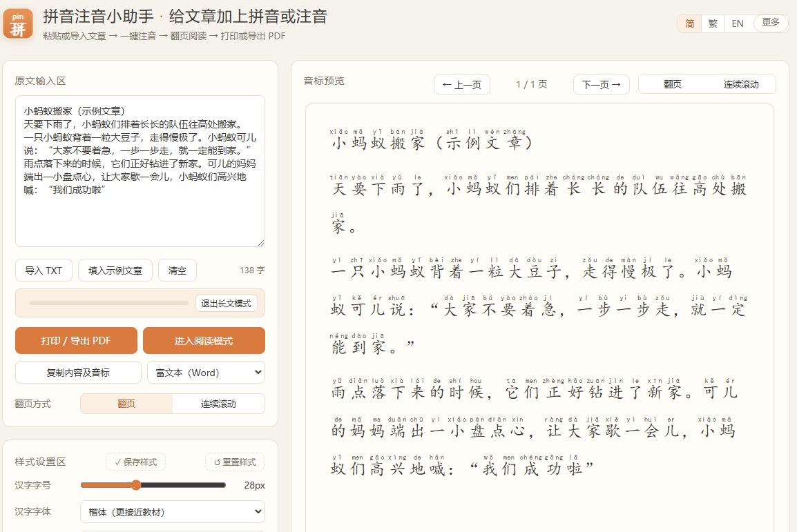
Task: Select 翻页 mode in preview header
Action: (673, 84)
